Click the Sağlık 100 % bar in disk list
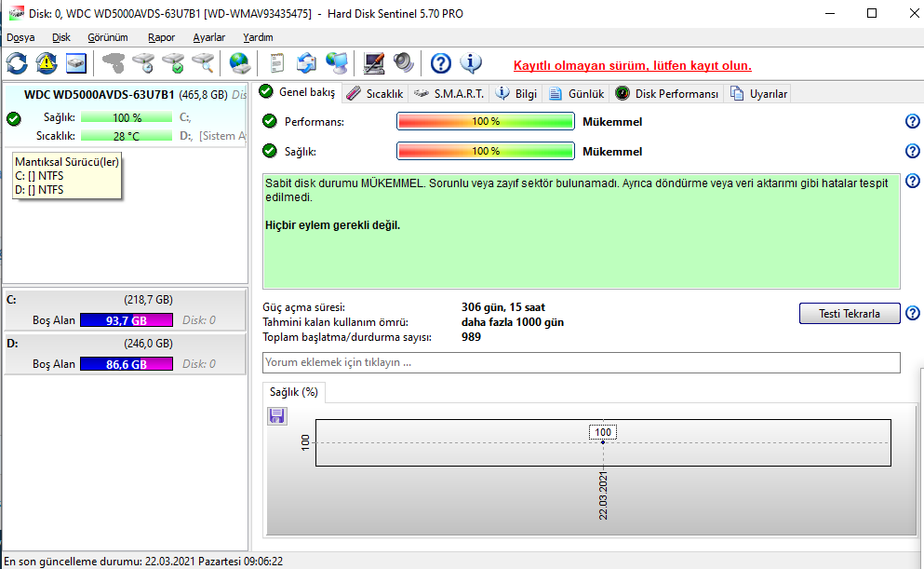 click(127, 117)
